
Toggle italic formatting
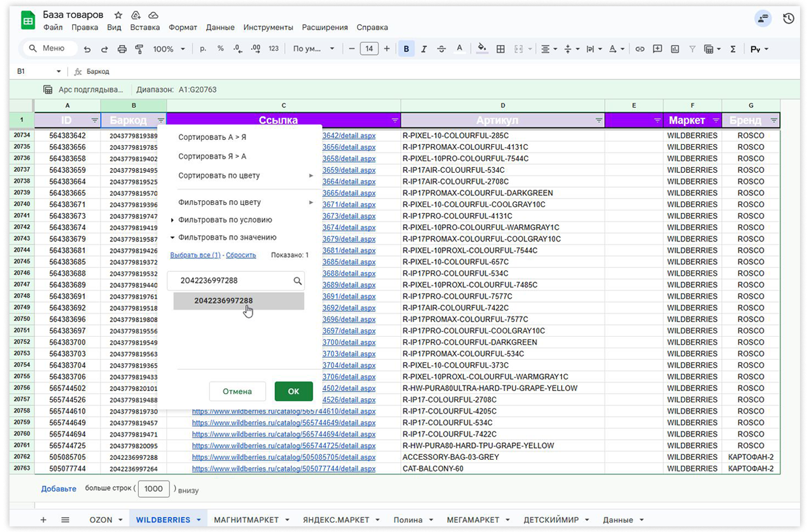coord(424,49)
